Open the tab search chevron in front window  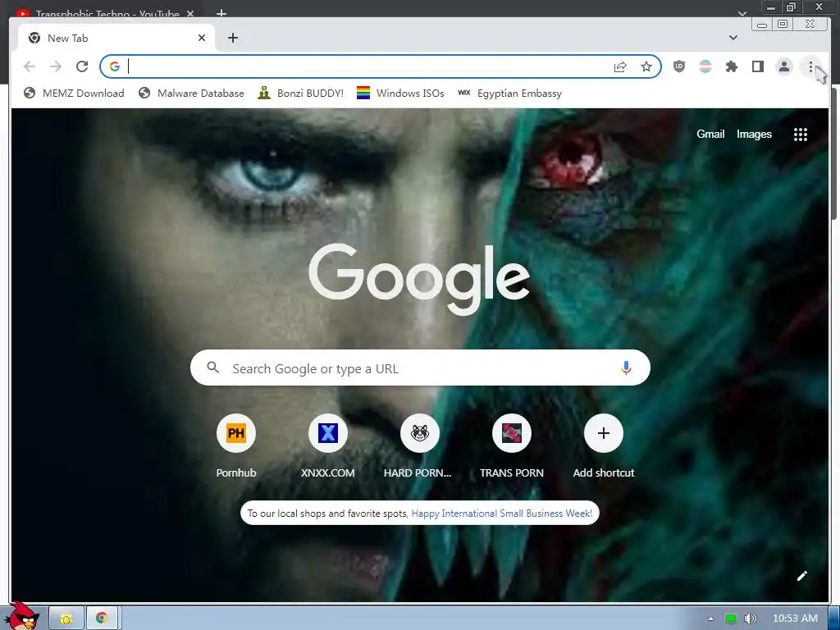[x=733, y=38]
